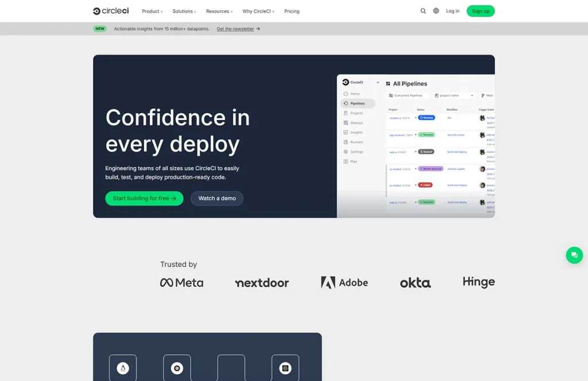The height and width of the screenshot is (381, 588).
Task: Open the Main branch filter in demo
Action: coord(487,95)
